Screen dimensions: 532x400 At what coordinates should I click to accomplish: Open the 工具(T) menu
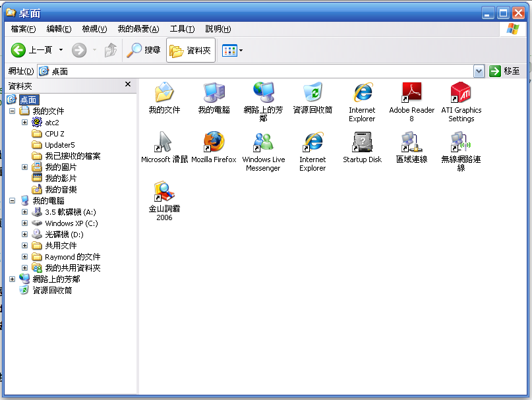coord(182,29)
